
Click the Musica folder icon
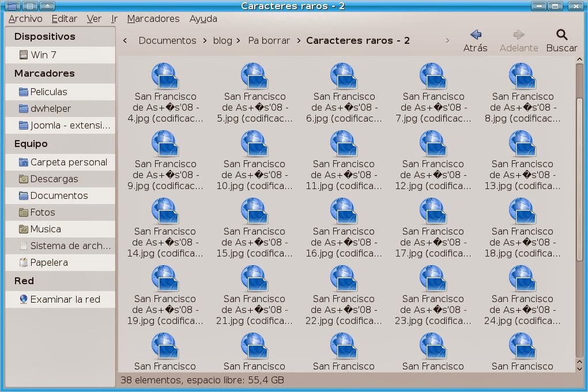(x=24, y=229)
